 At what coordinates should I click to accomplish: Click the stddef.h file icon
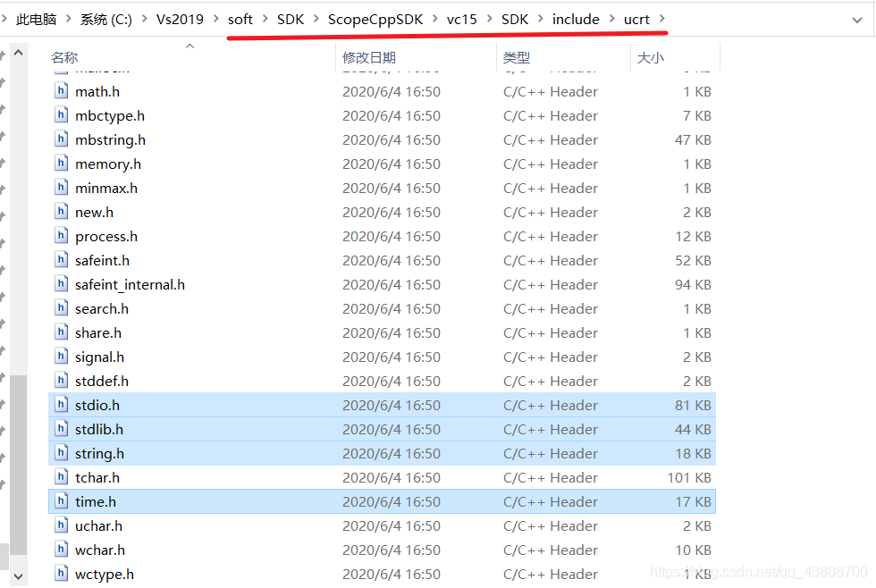tap(62, 381)
